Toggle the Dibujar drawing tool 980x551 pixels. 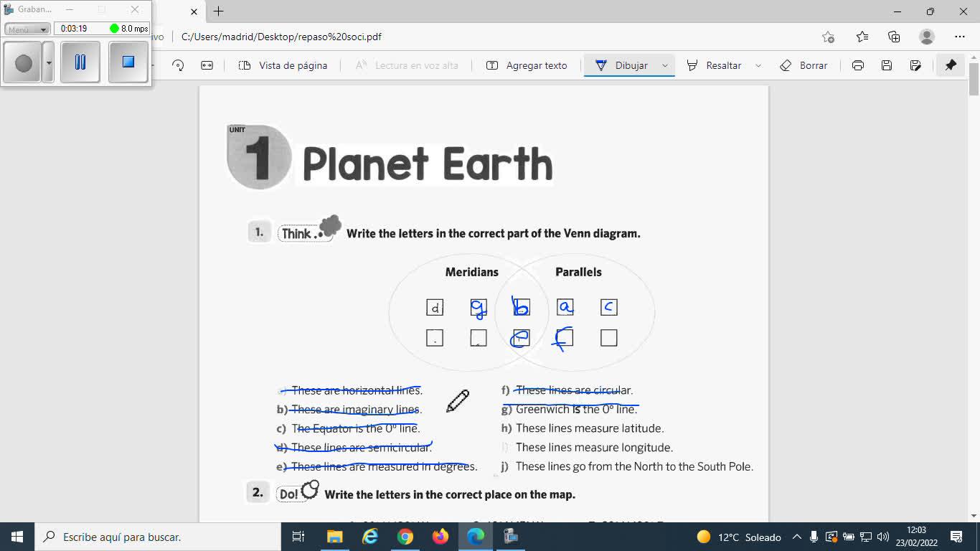(621, 65)
